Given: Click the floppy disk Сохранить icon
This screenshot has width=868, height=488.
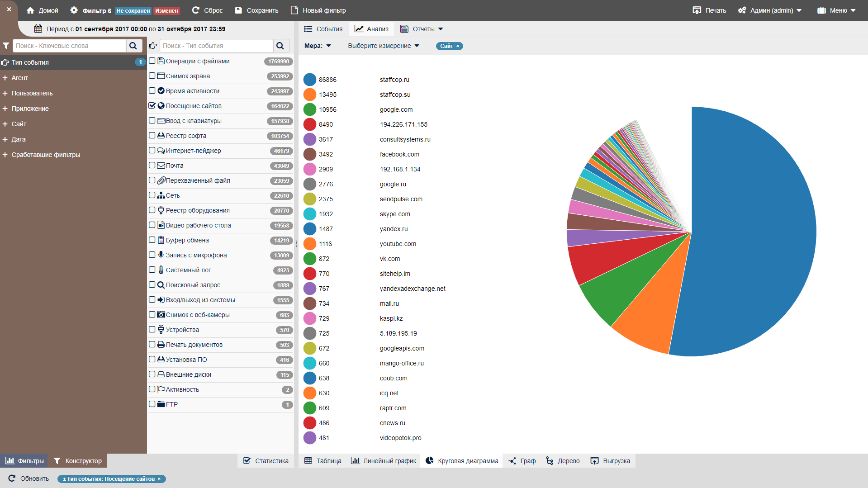Looking at the screenshot, I should coord(239,10).
